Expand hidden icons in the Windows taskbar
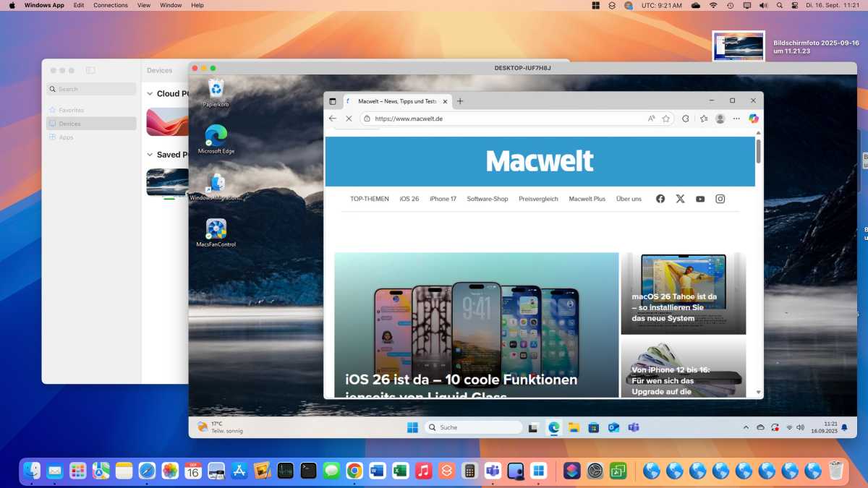Screen dimensions: 868x488 coord(746,427)
